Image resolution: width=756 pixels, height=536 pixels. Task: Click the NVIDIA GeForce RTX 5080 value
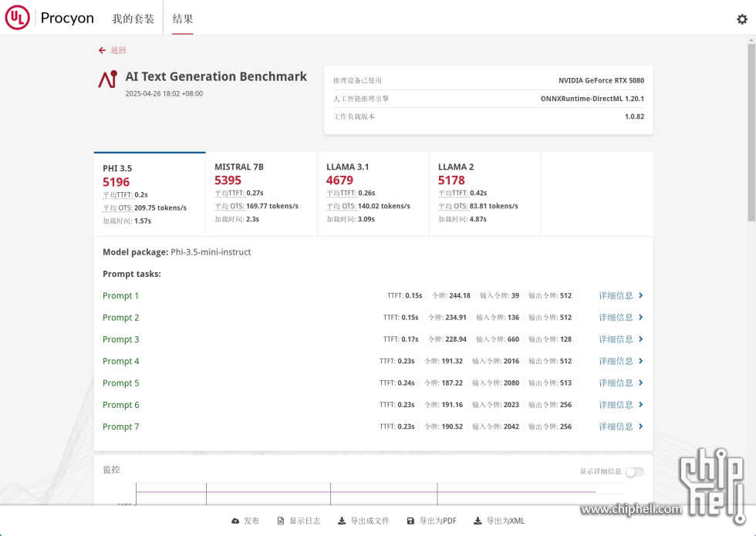601,80
